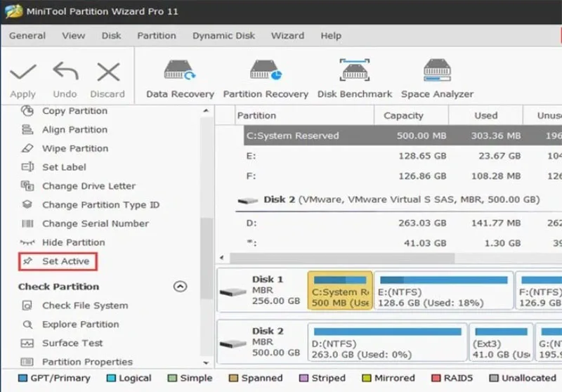Click the Apply checkmark icon

(x=23, y=72)
